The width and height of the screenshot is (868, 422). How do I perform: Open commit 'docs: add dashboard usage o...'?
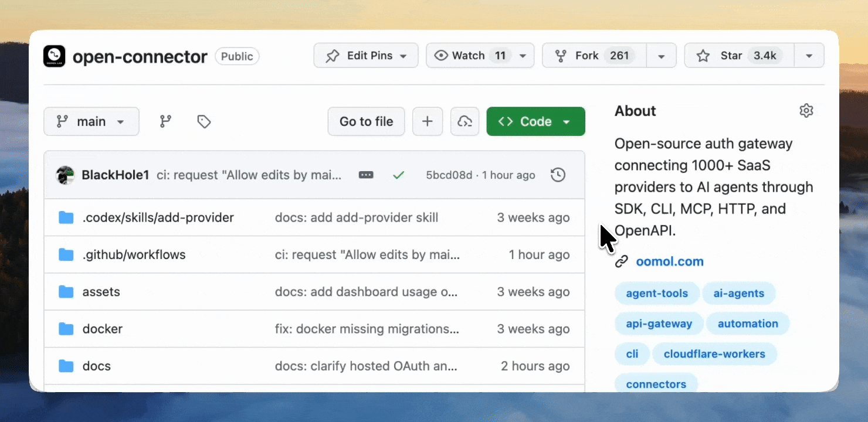[x=366, y=292]
